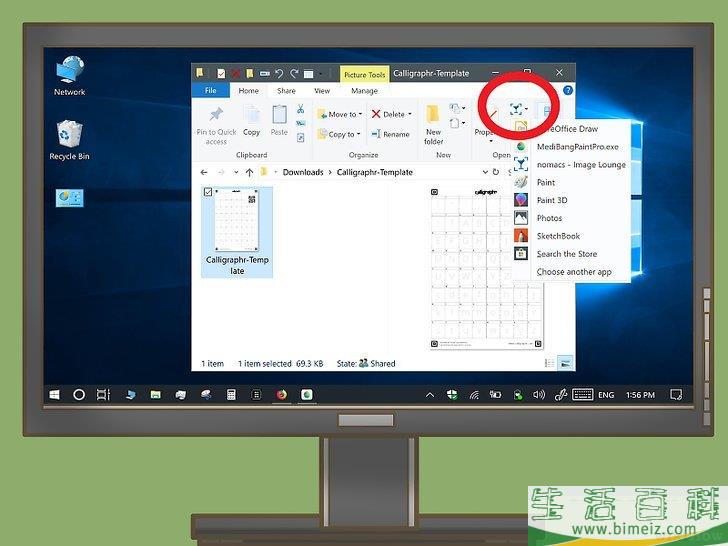Click the Windows Start button

(x=54, y=395)
